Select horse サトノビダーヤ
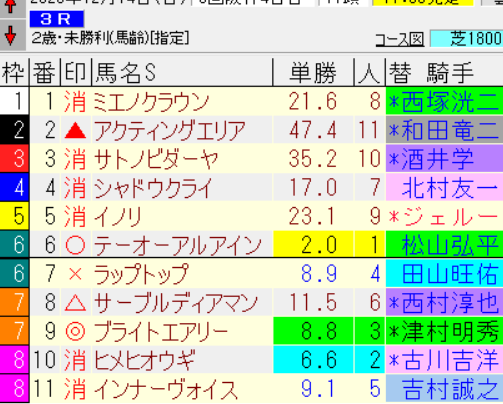The image size is (503, 404). [156, 159]
